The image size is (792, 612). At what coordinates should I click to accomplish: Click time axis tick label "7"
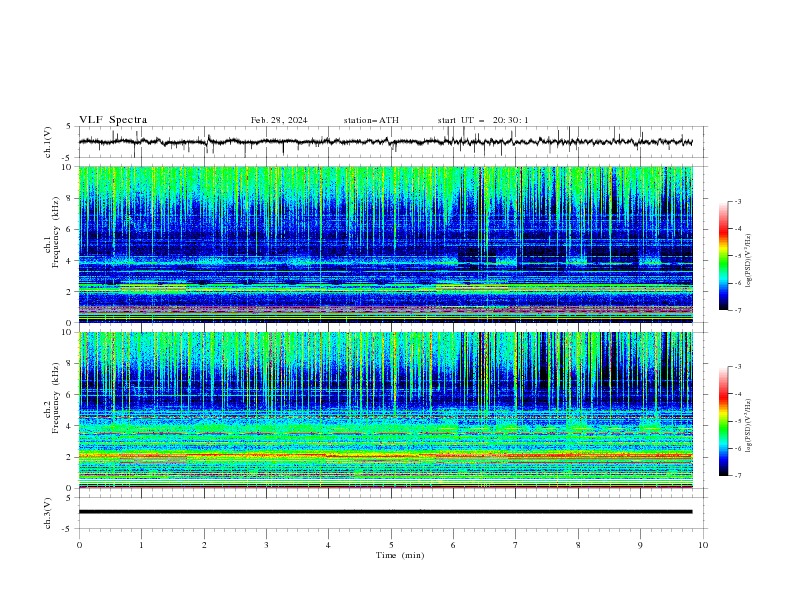515,545
